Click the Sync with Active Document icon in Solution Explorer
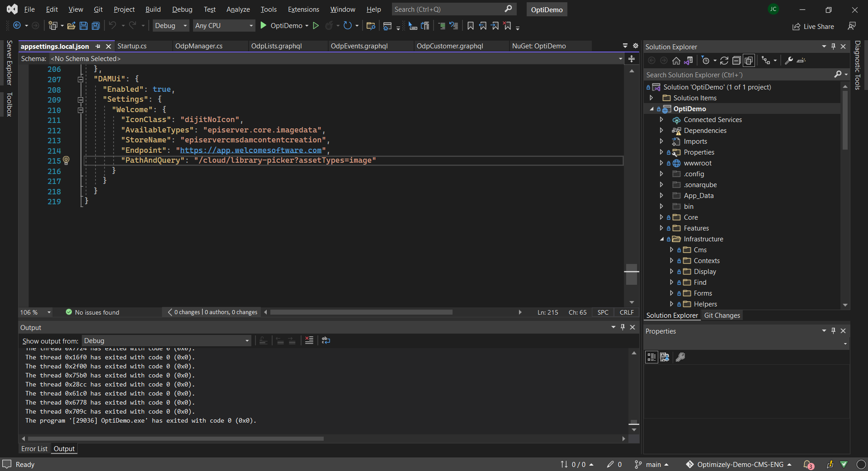The image size is (868, 471). pos(724,61)
